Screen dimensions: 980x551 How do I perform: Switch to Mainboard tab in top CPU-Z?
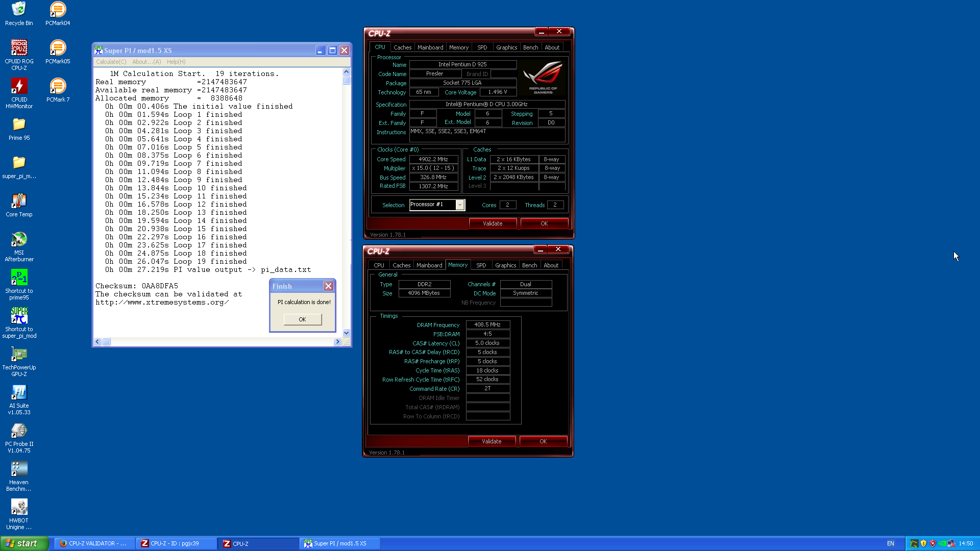tap(430, 47)
